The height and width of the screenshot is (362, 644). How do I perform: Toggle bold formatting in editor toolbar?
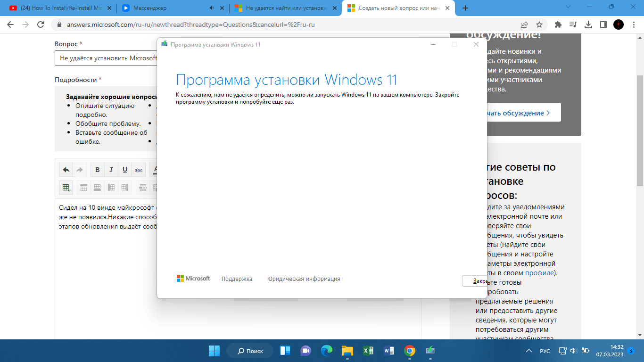pos(98,170)
